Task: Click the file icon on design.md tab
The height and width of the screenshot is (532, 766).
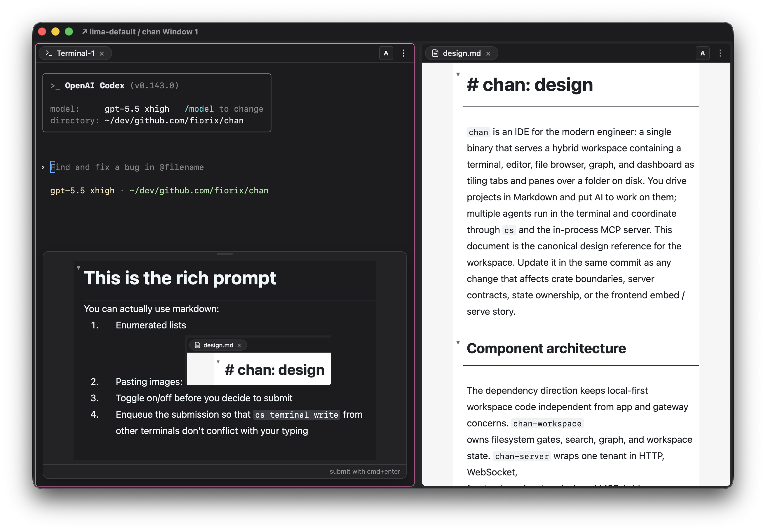Action: [435, 53]
